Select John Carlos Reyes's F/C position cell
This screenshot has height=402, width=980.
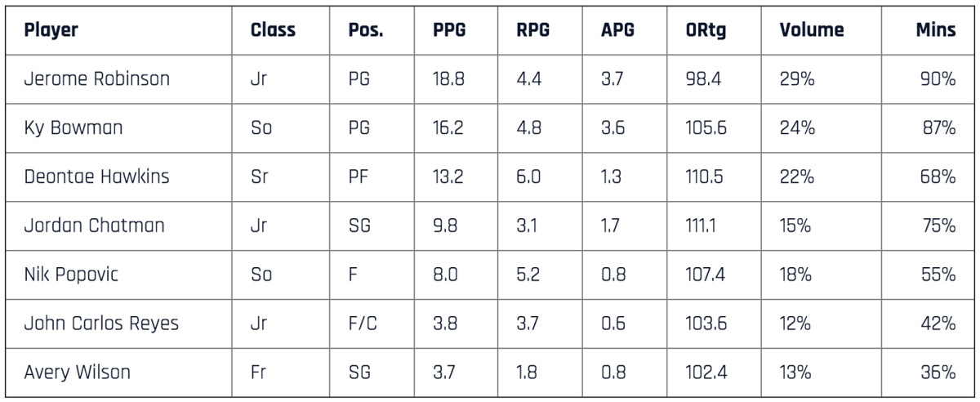pos(363,324)
